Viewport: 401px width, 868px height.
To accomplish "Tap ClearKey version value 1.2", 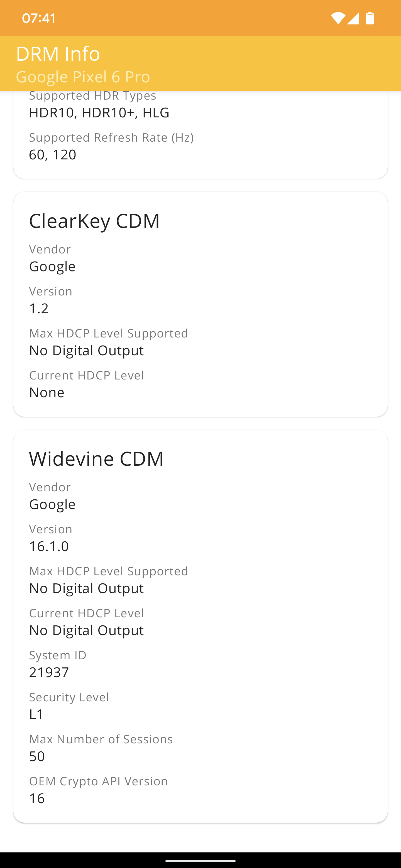I will pos(39,308).
